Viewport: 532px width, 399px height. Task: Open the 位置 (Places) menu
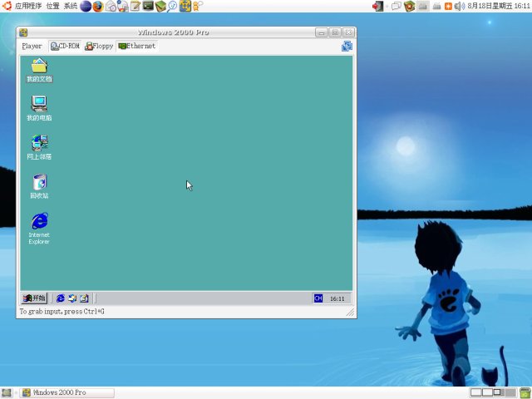click(52, 6)
